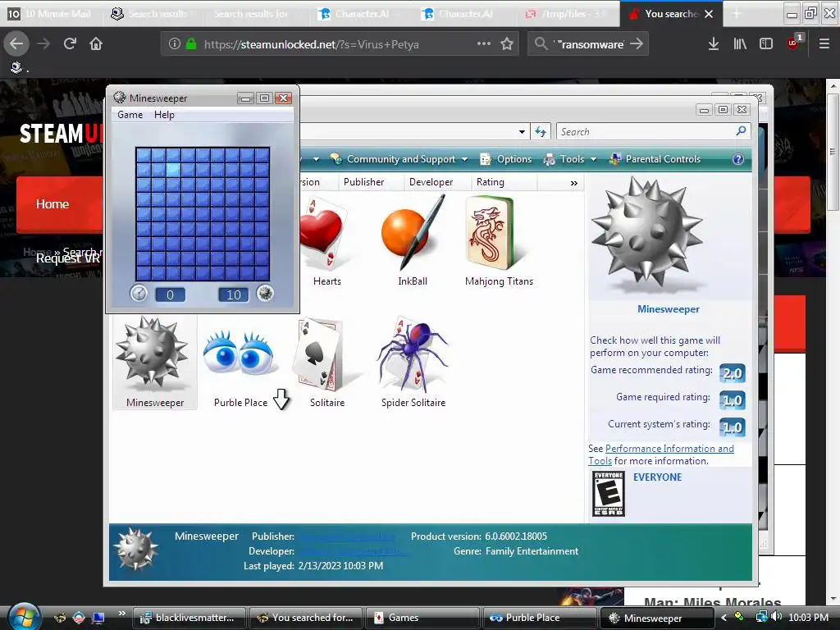Click the mine counter icon in Minesweeper
Viewport: 840px width, 630px height.
(x=265, y=293)
